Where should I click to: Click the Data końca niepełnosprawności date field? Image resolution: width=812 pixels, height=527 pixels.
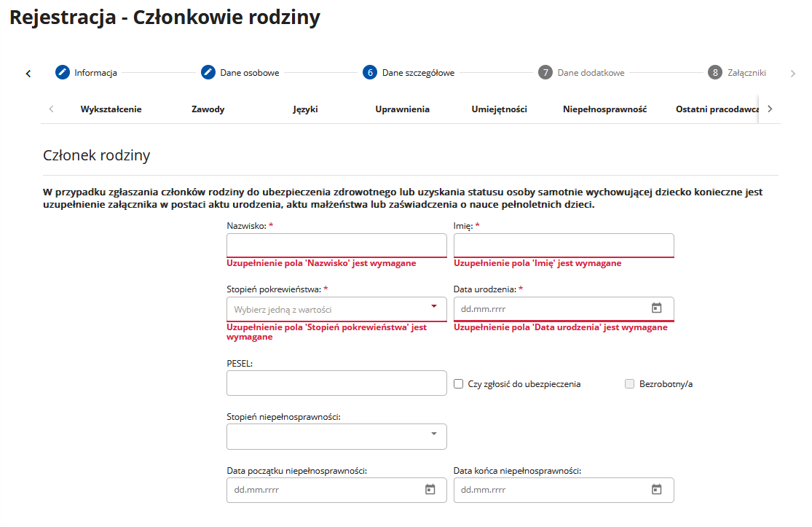coord(564,490)
